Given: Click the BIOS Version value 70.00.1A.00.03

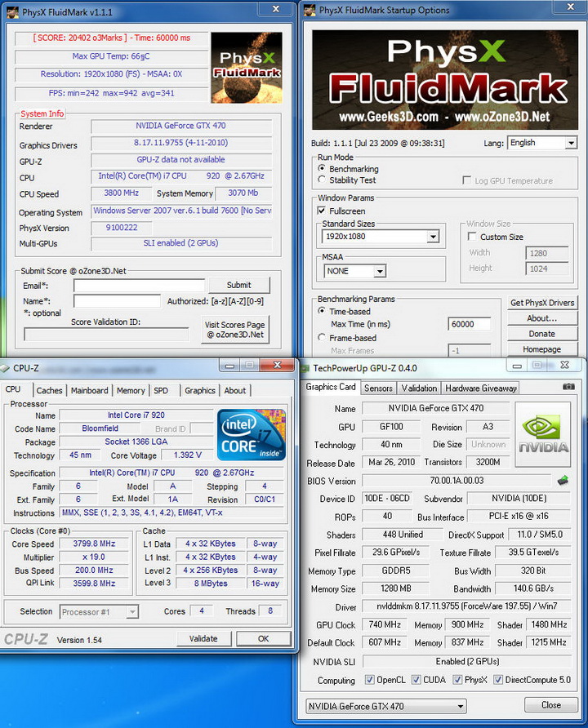Looking at the screenshot, I should (457, 481).
